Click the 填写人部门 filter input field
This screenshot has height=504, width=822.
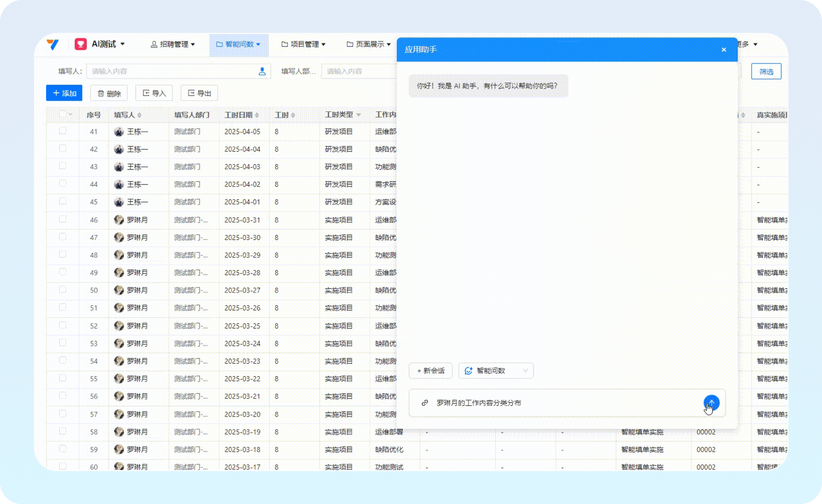click(x=359, y=71)
